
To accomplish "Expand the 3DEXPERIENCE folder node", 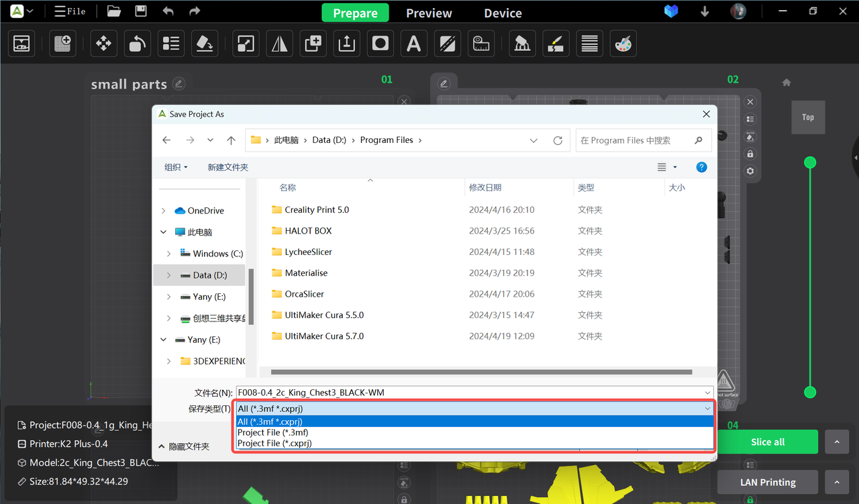I will [x=169, y=361].
